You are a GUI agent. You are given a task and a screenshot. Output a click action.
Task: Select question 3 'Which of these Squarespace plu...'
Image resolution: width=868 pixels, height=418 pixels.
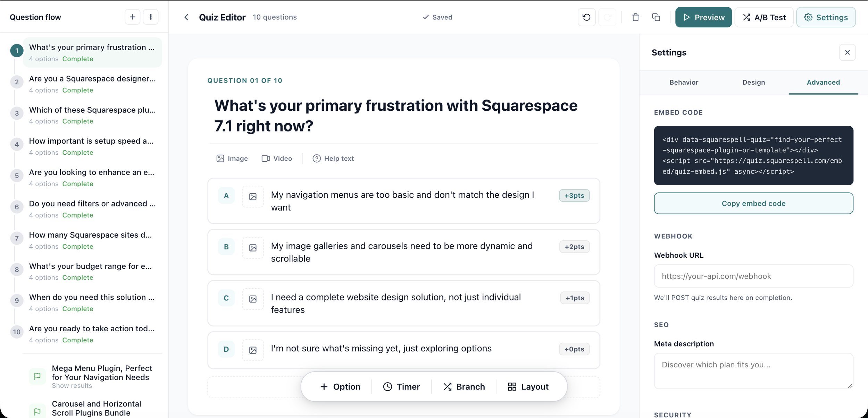[92, 115]
